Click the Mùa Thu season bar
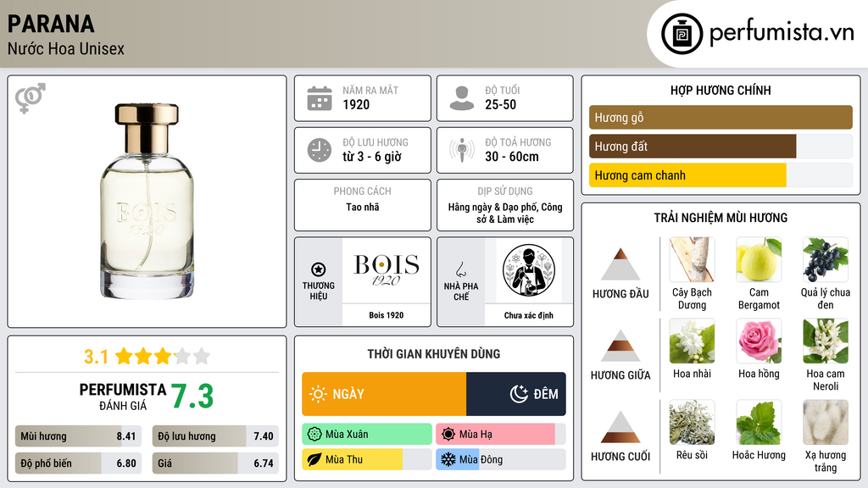 [367, 459]
